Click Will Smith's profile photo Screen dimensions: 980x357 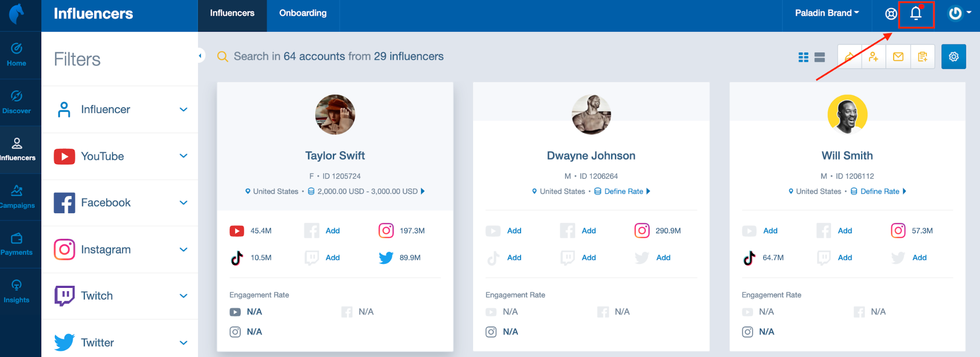(x=847, y=115)
